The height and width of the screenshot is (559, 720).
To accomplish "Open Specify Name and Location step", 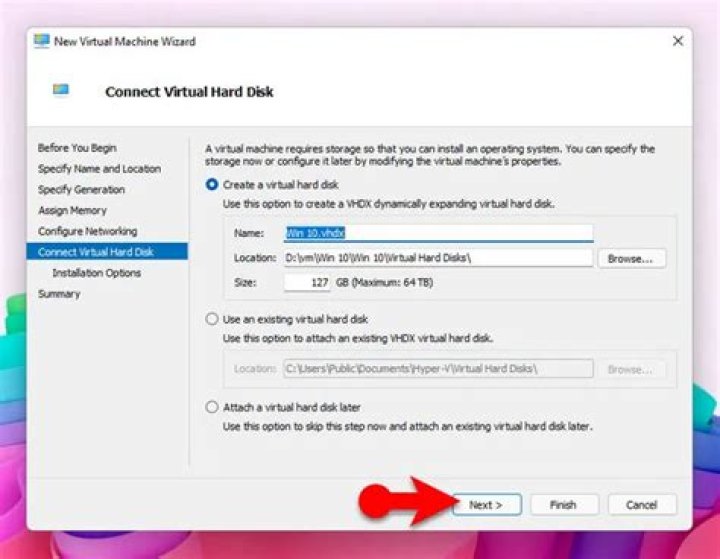I will 100,169.
